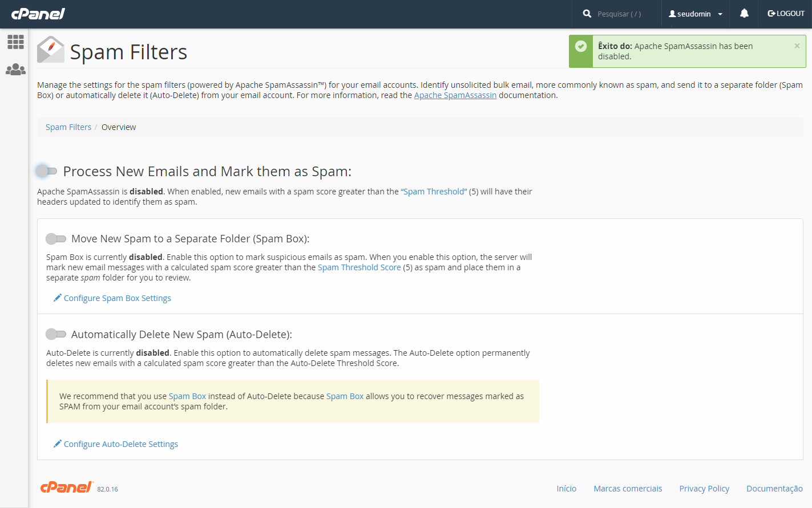Click the Overview breadcrumb text

119,127
